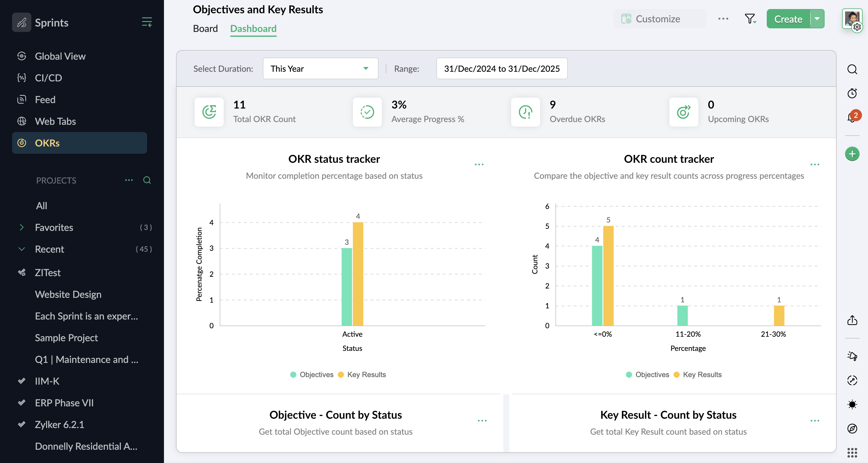The image size is (868, 463).
Task: Open the compass explore icon
Action: (852, 428)
